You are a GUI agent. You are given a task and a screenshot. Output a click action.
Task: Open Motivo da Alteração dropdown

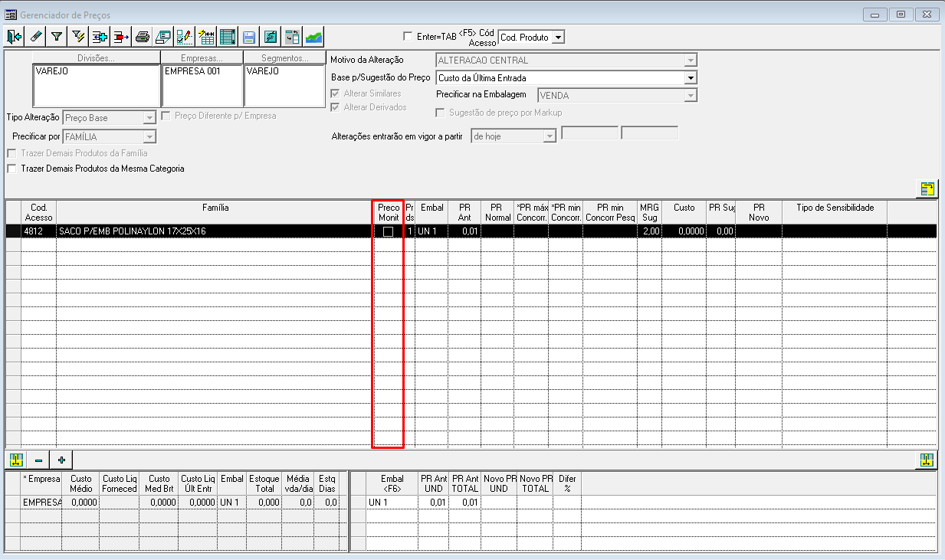pos(691,61)
